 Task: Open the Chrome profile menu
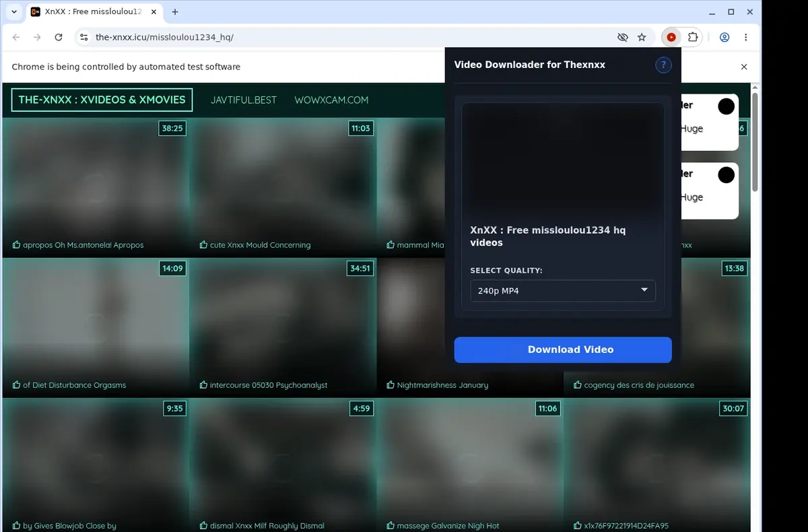725,38
